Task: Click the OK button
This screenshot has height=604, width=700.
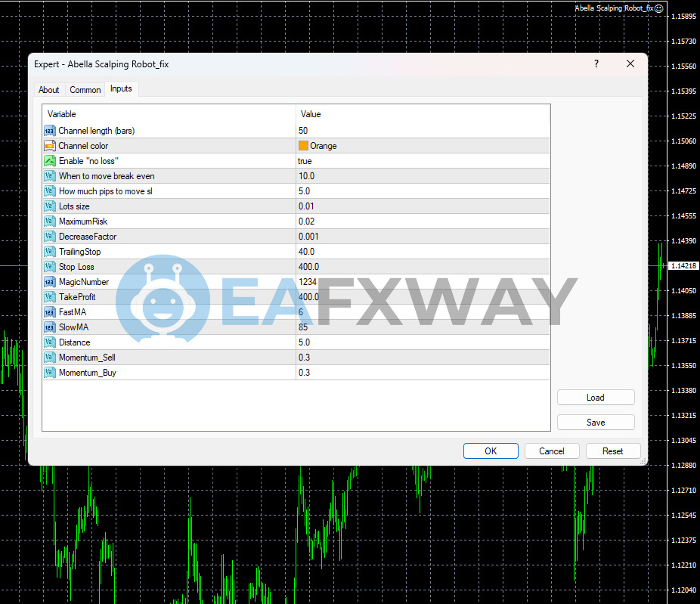Action: pyautogui.click(x=491, y=451)
